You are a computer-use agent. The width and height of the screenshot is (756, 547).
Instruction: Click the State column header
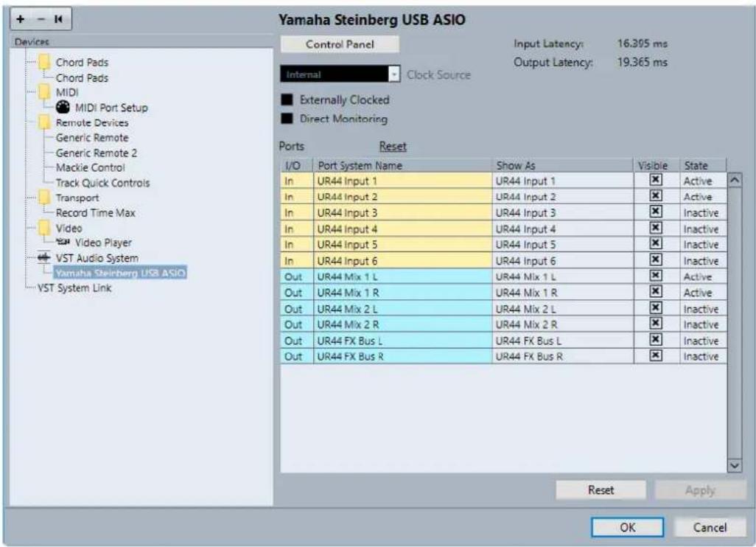click(702, 165)
